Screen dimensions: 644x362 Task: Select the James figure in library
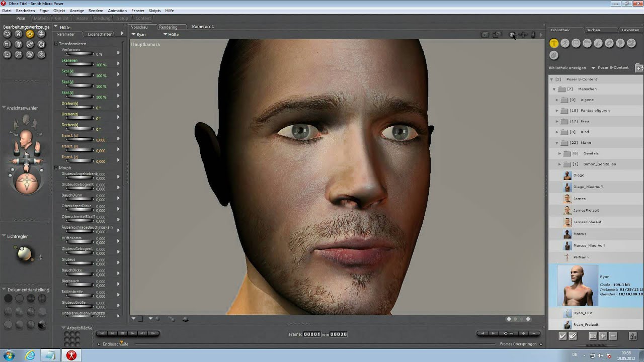click(x=596, y=199)
